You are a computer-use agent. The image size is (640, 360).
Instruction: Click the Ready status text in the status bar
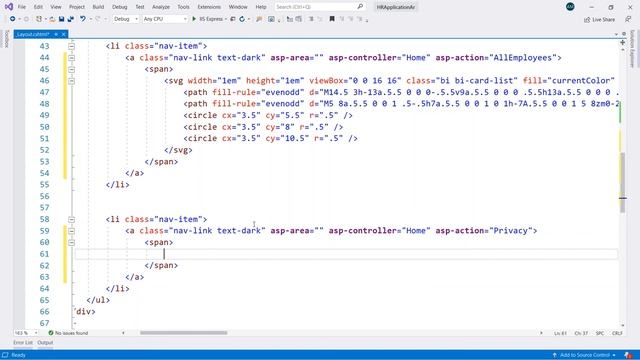tap(18, 356)
